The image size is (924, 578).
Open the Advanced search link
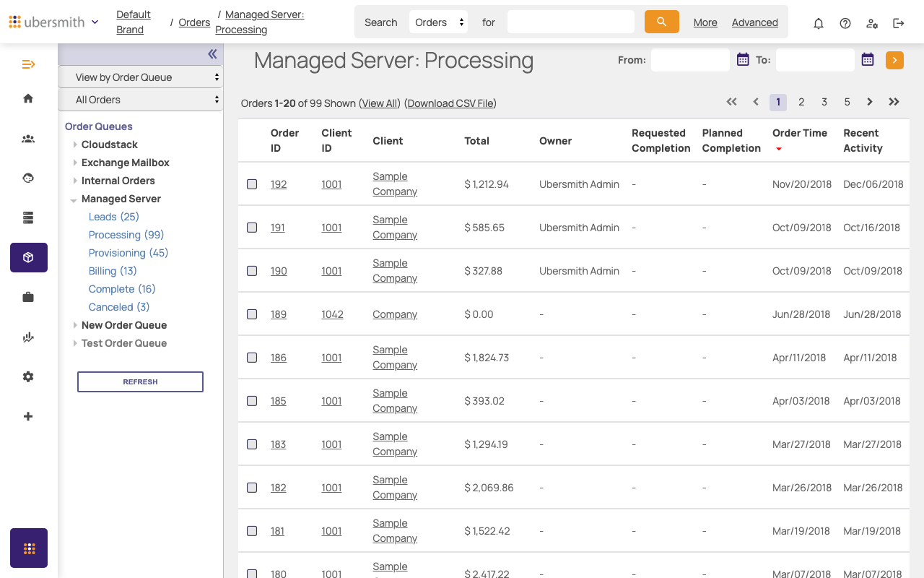pos(755,22)
